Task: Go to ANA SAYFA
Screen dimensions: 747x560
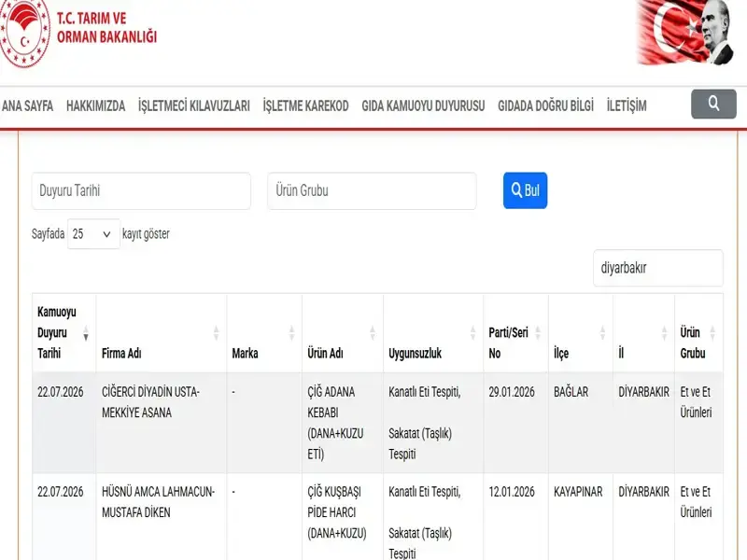Action: pos(28,105)
